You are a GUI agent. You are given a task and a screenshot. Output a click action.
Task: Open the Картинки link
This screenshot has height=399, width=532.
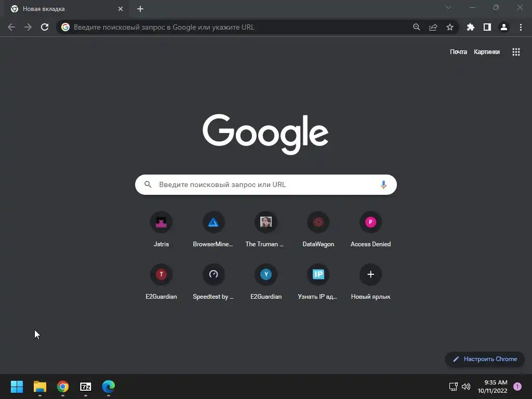pos(486,52)
